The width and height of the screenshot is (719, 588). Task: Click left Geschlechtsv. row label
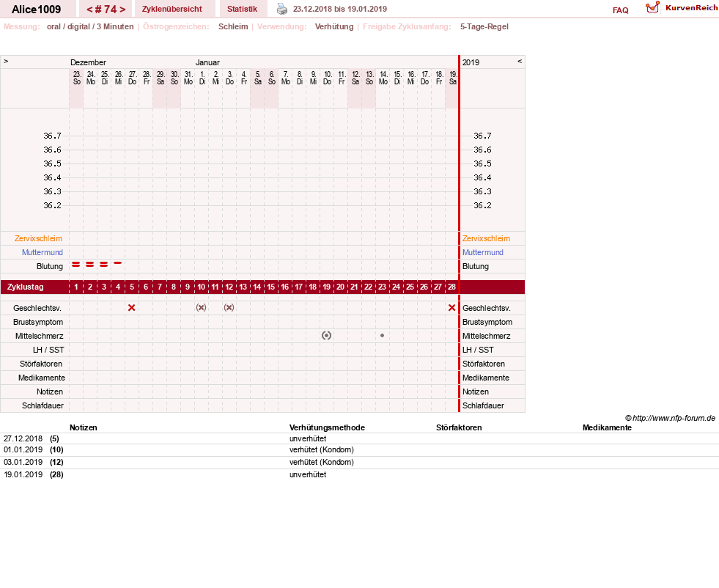pyautogui.click(x=37, y=308)
